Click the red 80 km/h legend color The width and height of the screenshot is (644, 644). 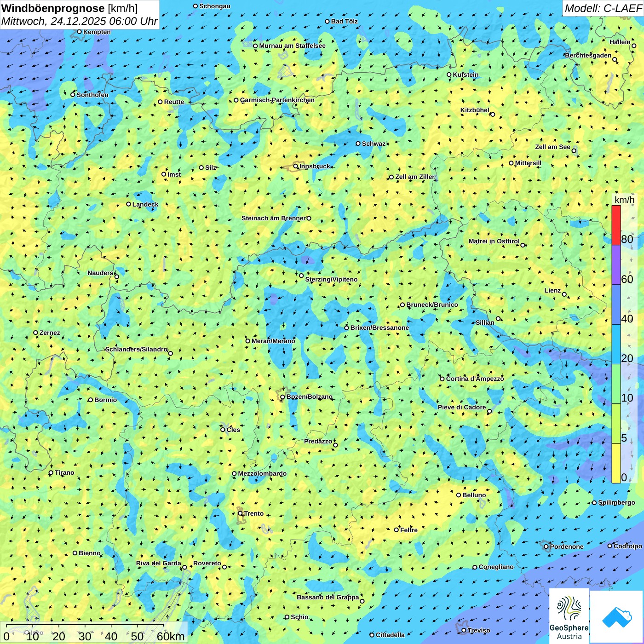[616, 225]
